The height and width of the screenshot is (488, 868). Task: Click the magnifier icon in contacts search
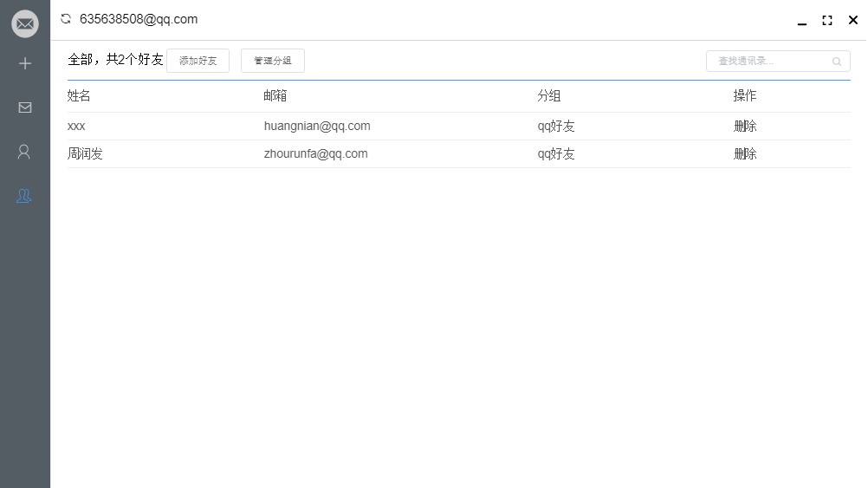click(x=837, y=62)
